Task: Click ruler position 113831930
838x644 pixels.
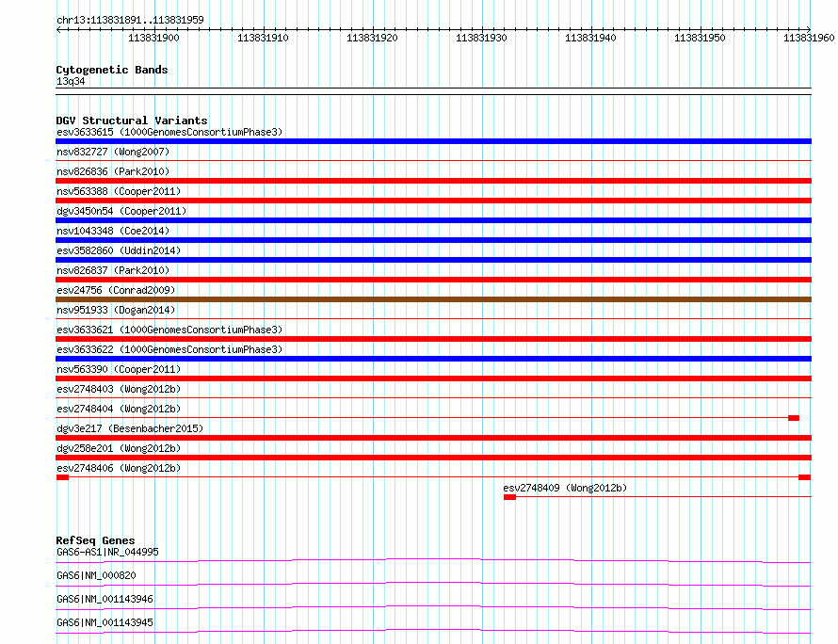Action: pyautogui.click(x=481, y=38)
